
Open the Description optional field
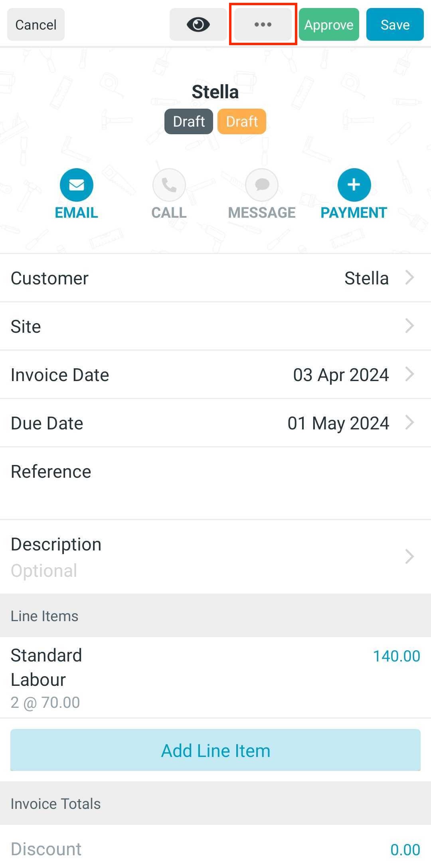(x=215, y=557)
